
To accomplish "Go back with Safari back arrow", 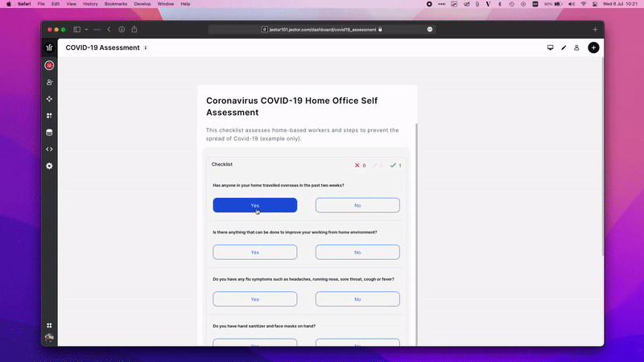I will click(x=109, y=30).
